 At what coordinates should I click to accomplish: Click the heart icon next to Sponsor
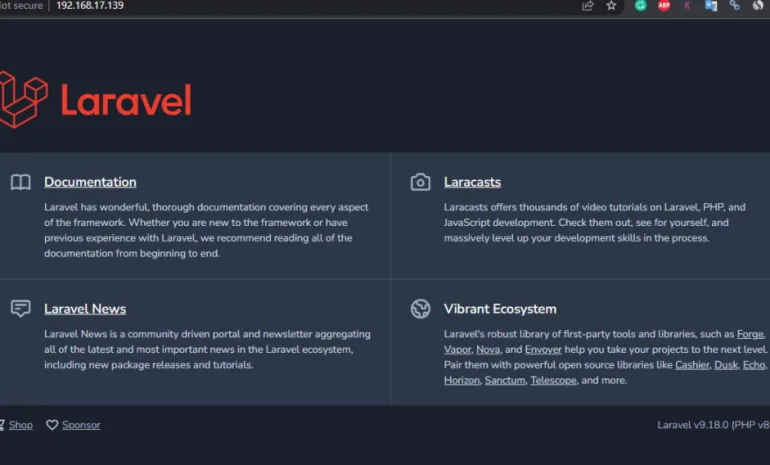click(x=52, y=425)
